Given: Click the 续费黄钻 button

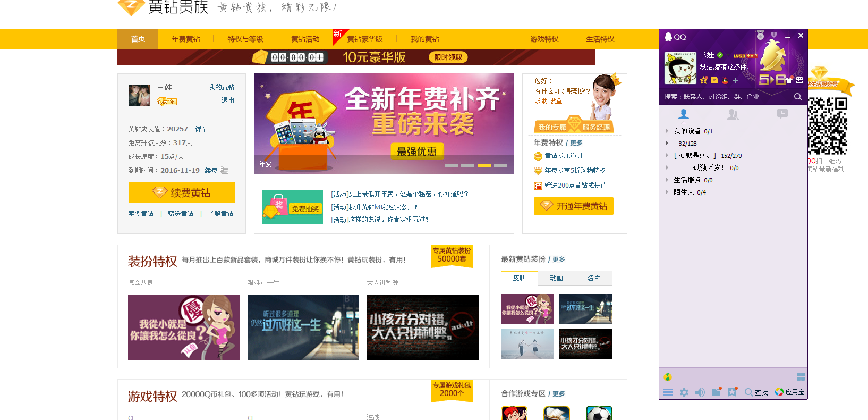Looking at the screenshot, I should click(x=182, y=192).
